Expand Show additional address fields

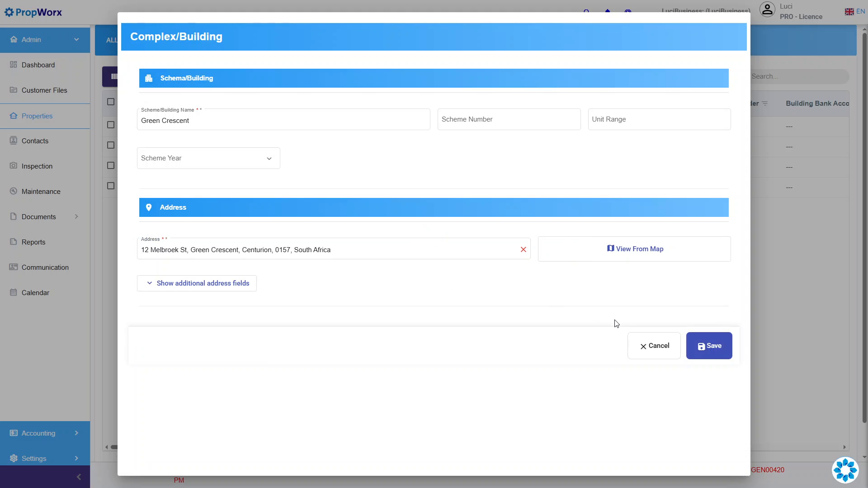[x=197, y=283]
